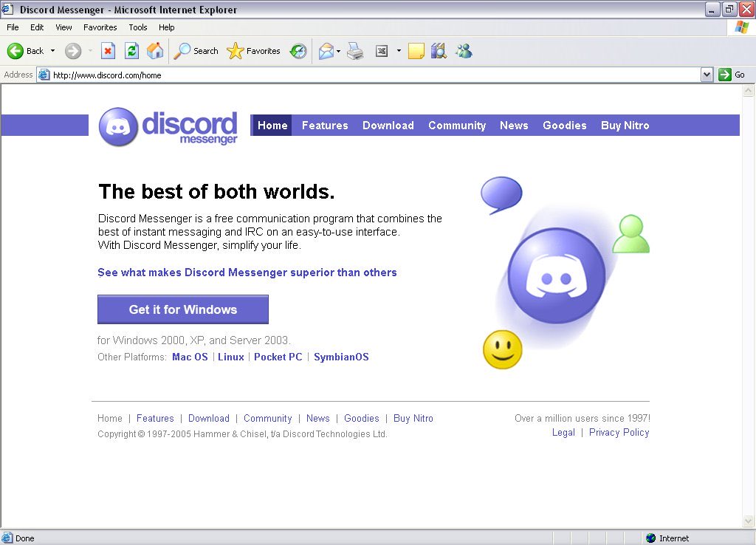Click the large Discord orb graphic
Viewport: 756px width, 545px height.
[x=557, y=276]
